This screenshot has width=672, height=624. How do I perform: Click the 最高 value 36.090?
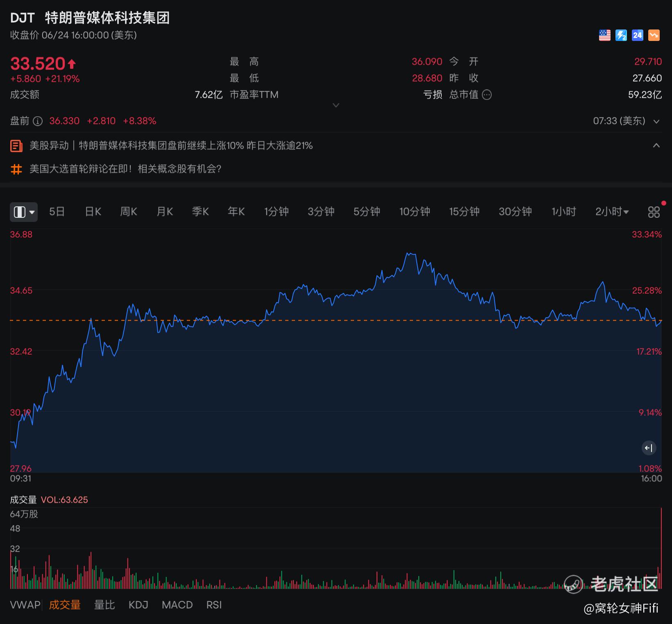427,62
